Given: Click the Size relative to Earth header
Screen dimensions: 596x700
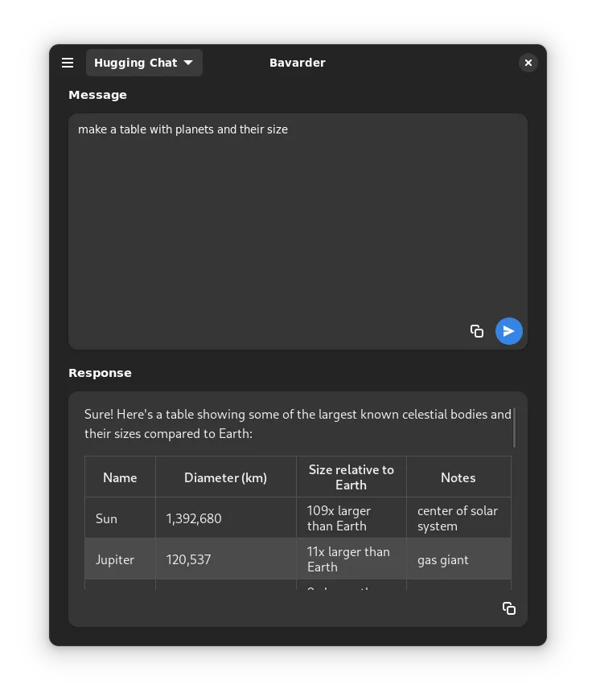Looking at the screenshot, I should [x=351, y=477].
